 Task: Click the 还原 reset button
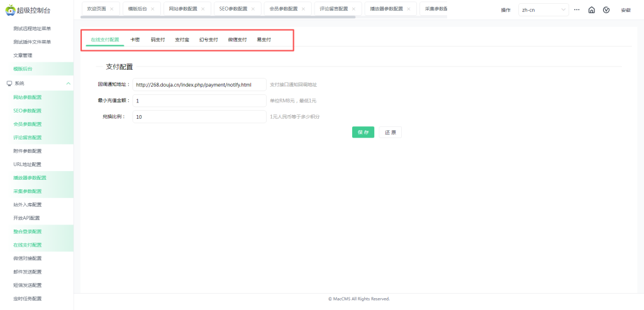point(390,132)
